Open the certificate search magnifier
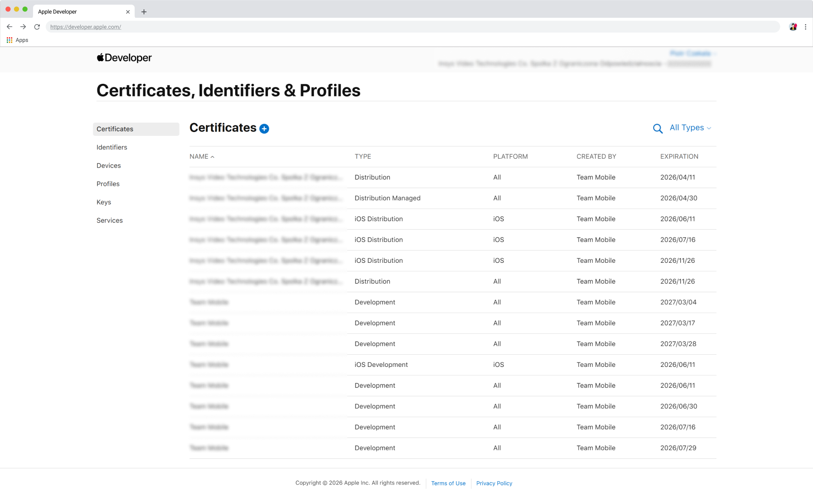813x504 pixels. click(x=658, y=128)
